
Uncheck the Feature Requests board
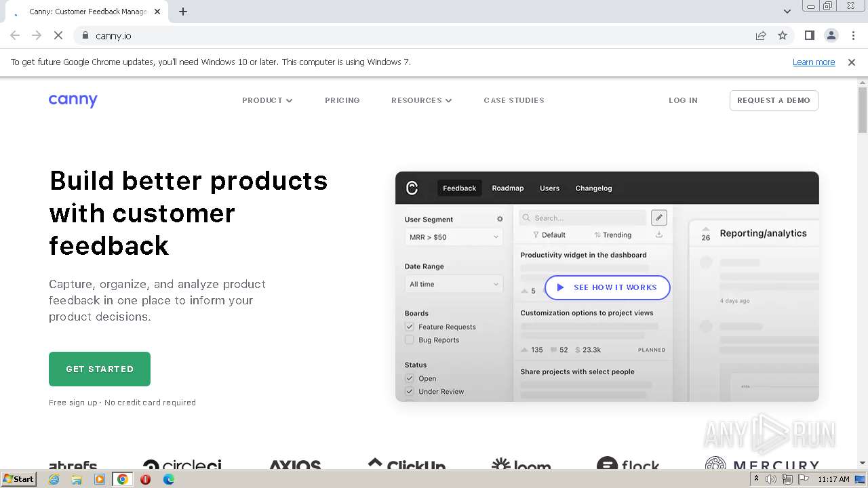410,327
